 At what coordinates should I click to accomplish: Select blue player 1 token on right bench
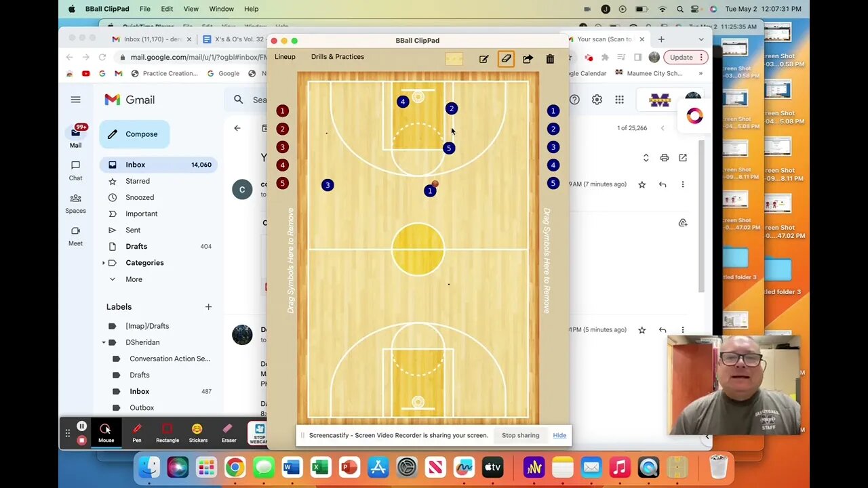click(553, 110)
